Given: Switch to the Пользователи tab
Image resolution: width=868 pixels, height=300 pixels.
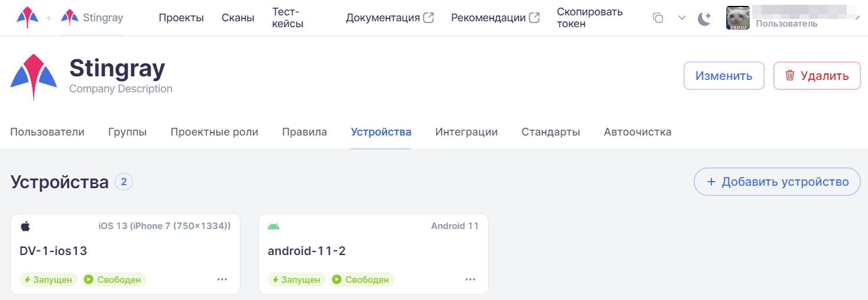Looking at the screenshot, I should point(47,132).
